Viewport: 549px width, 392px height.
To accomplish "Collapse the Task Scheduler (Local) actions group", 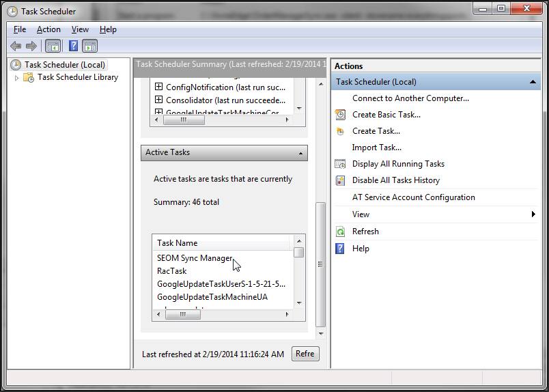I will coord(533,82).
